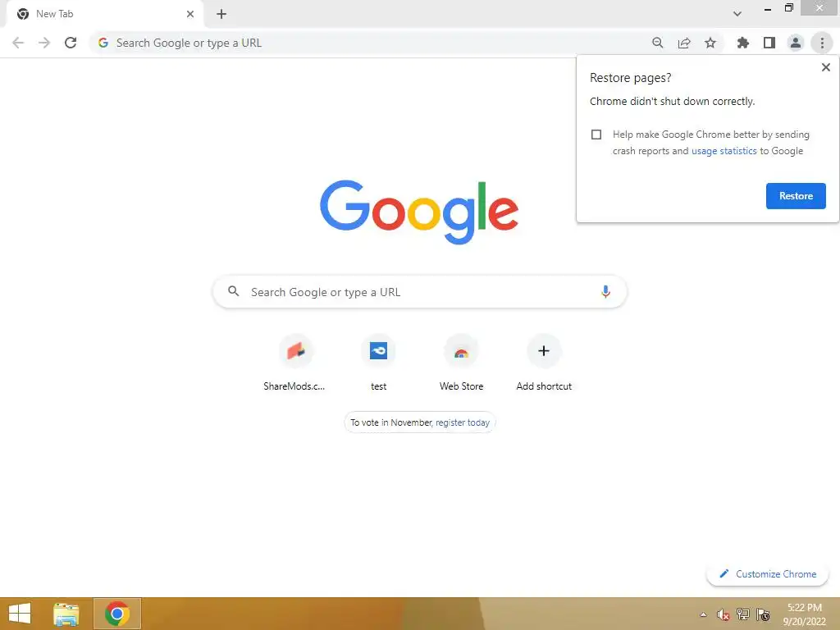Toggle the side panel icon
The height and width of the screenshot is (630, 840).
769,43
